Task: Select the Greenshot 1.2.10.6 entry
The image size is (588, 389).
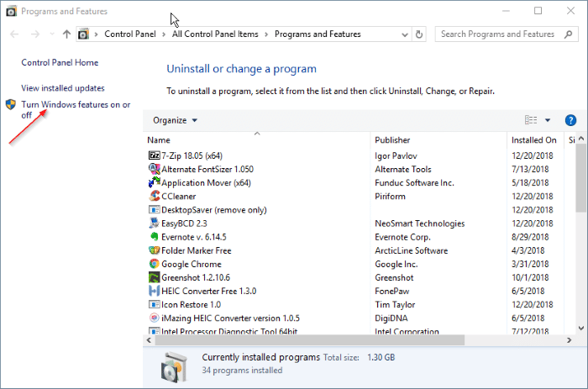Action: click(196, 277)
